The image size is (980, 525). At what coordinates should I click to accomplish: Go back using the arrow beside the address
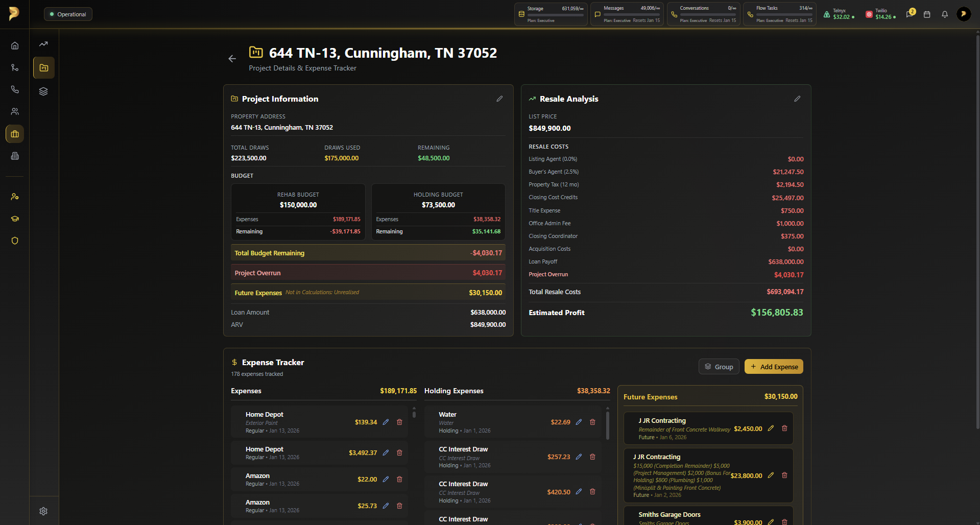coord(232,59)
